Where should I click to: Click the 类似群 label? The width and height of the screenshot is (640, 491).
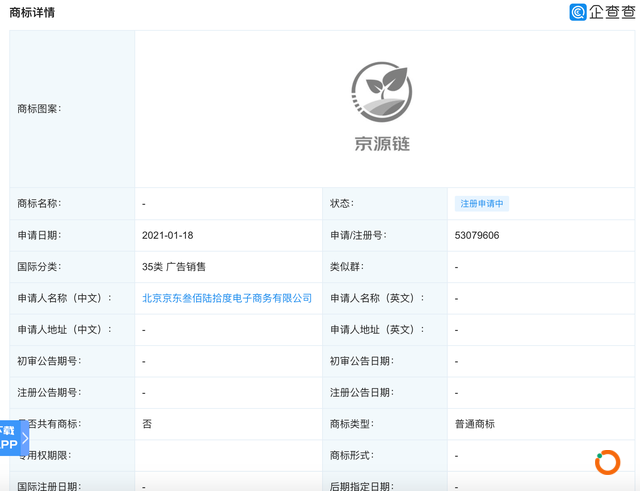coord(347,267)
